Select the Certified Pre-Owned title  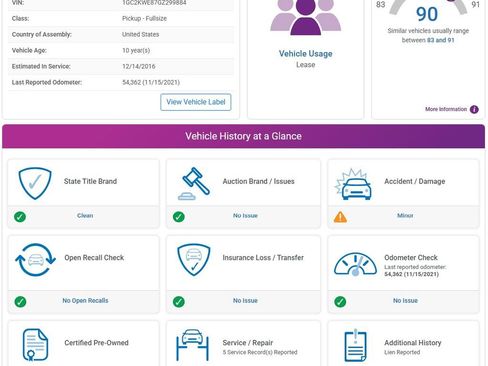pos(96,343)
